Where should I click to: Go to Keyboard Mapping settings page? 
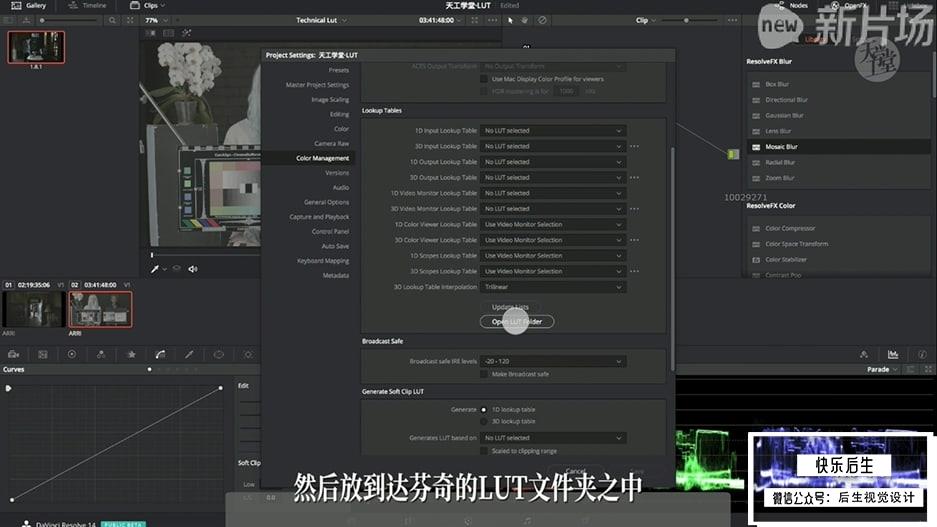click(x=323, y=261)
